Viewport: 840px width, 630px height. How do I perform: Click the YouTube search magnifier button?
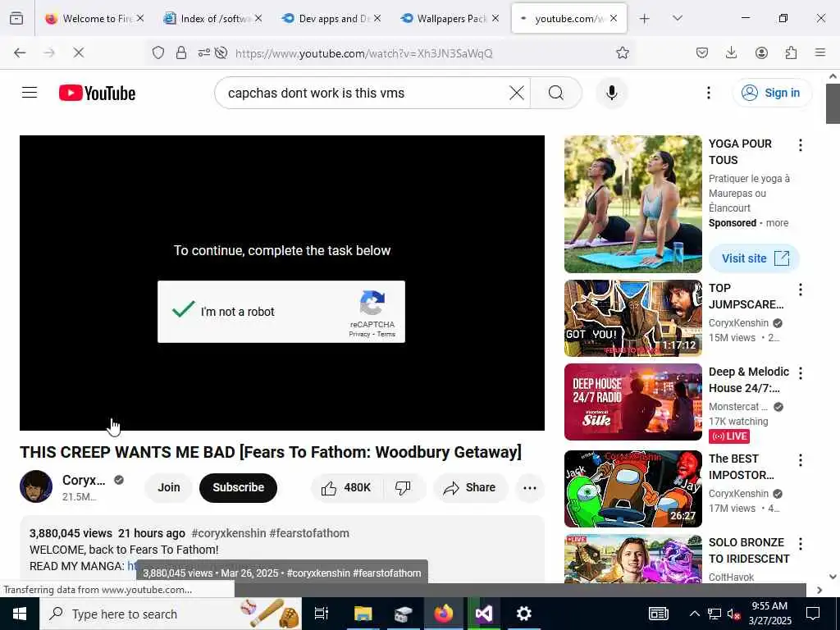pyautogui.click(x=556, y=93)
